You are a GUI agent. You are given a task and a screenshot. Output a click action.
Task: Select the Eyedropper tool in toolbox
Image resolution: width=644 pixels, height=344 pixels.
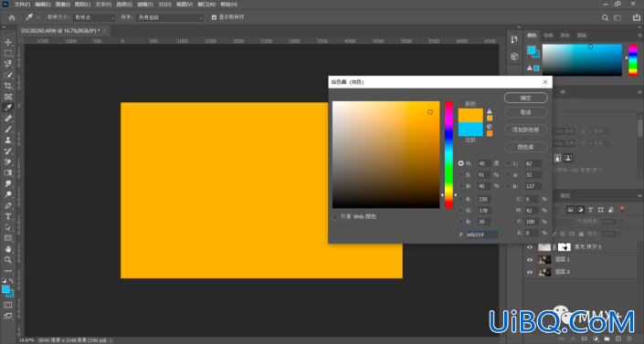[8, 108]
